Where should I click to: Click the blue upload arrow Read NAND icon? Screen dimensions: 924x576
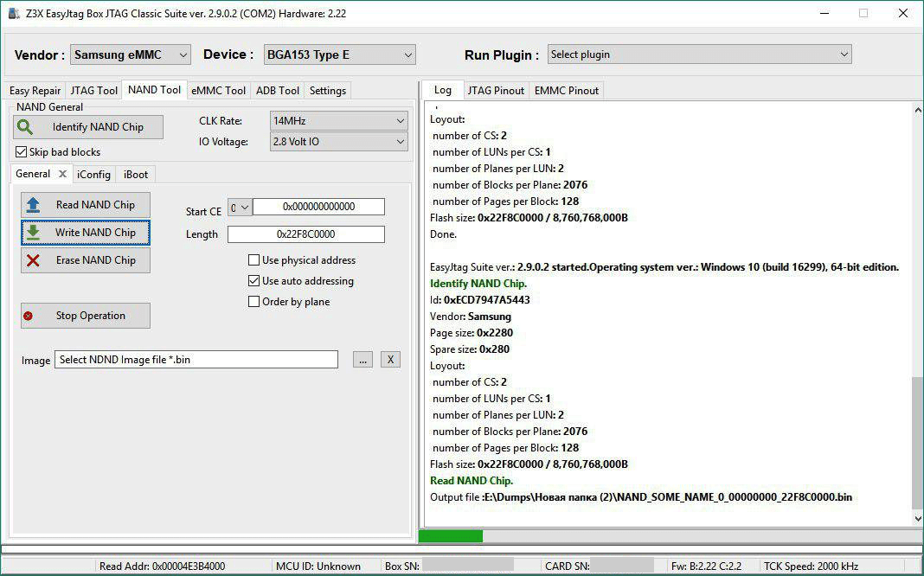click(x=33, y=205)
